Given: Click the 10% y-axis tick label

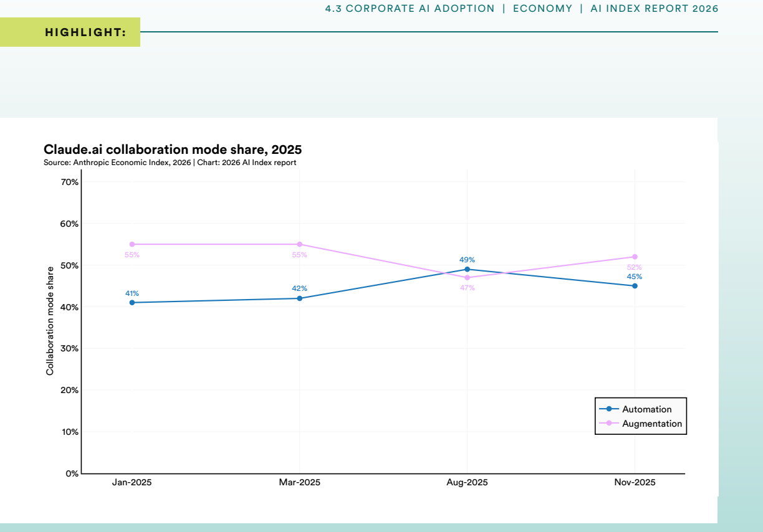Looking at the screenshot, I should coord(69,432).
